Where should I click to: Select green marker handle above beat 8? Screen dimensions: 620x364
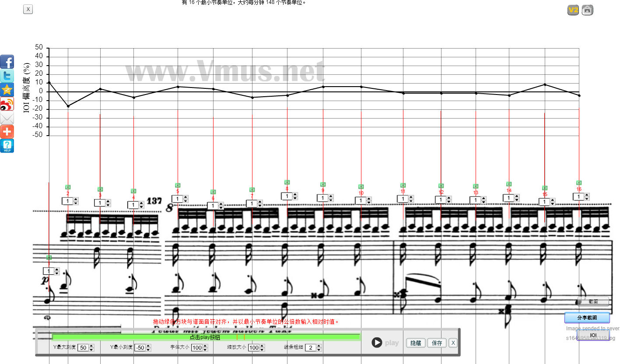[287, 182]
